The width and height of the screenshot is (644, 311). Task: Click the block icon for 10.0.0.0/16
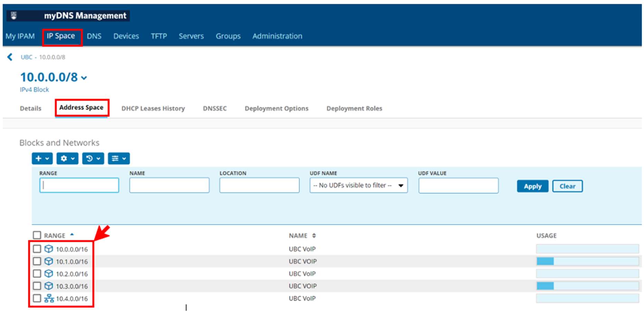49,249
